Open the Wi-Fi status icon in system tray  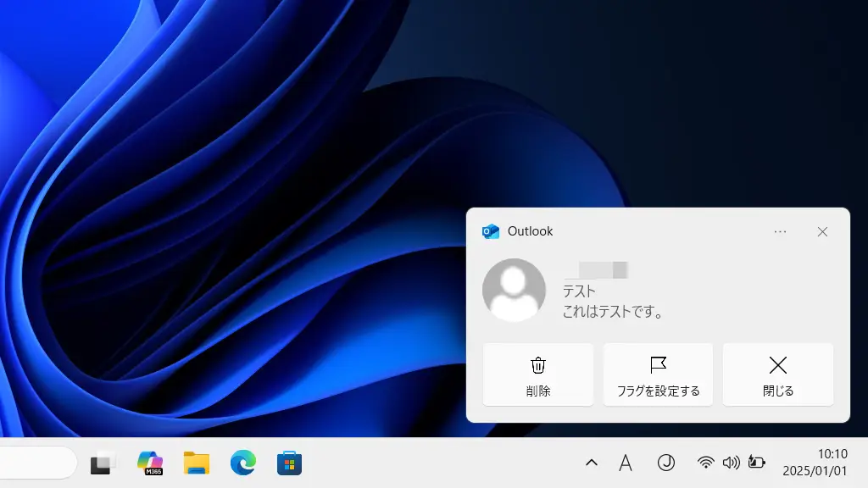706,463
